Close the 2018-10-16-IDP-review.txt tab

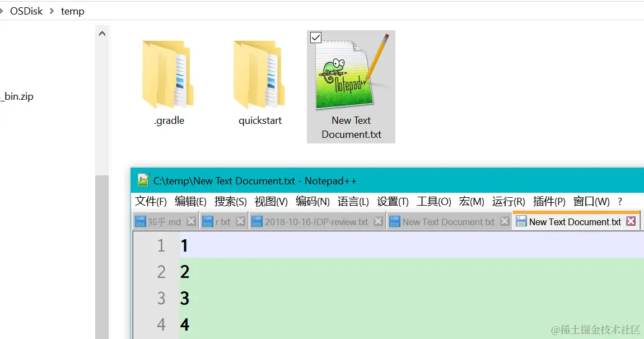(x=378, y=221)
